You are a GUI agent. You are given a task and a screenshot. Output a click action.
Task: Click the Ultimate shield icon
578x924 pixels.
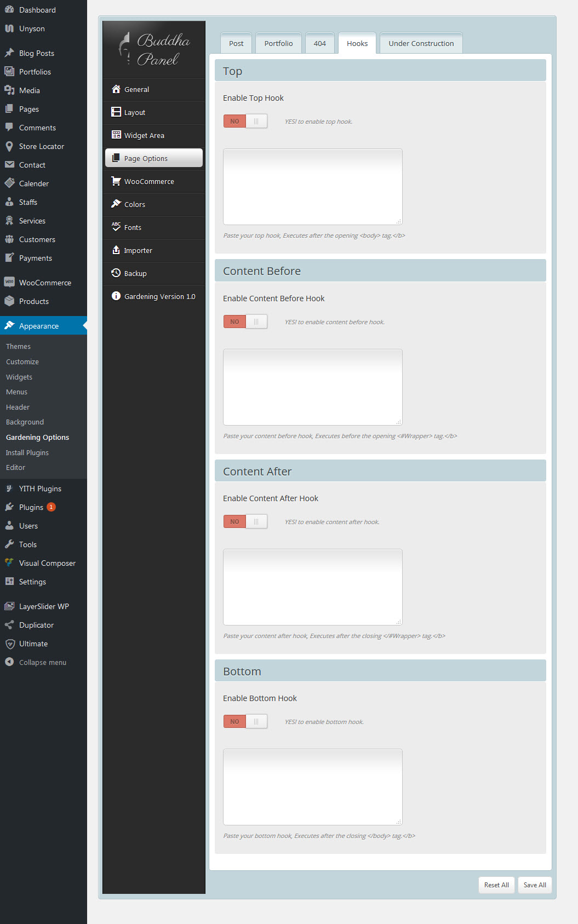(9, 644)
